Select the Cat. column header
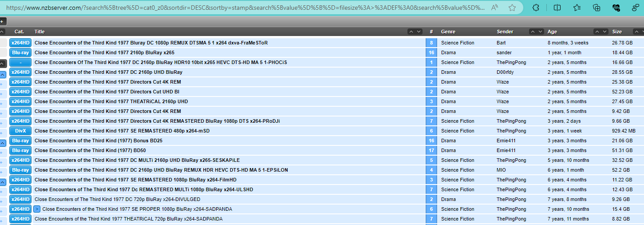This screenshot has width=644, height=225. coord(19,32)
